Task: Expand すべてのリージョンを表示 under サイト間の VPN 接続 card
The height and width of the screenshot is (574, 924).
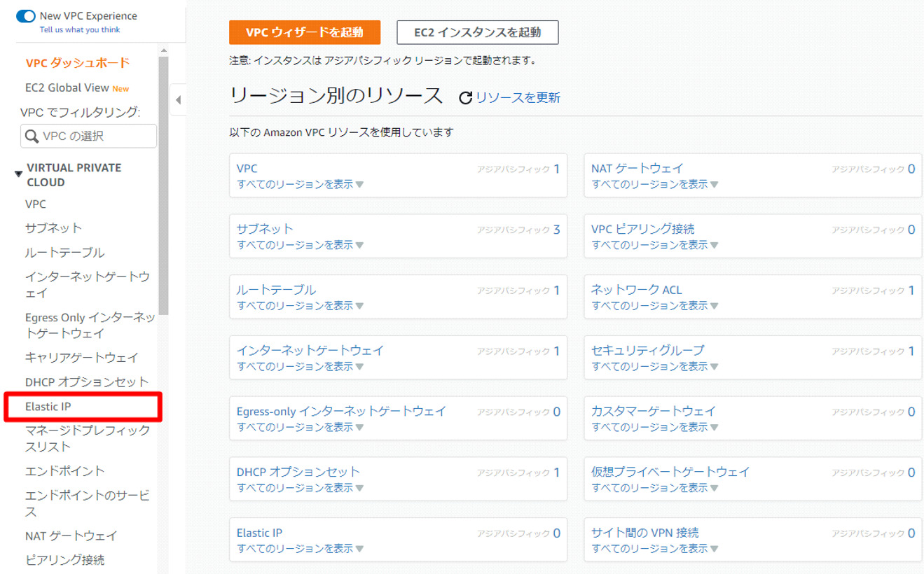Action: click(x=655, y=549)
